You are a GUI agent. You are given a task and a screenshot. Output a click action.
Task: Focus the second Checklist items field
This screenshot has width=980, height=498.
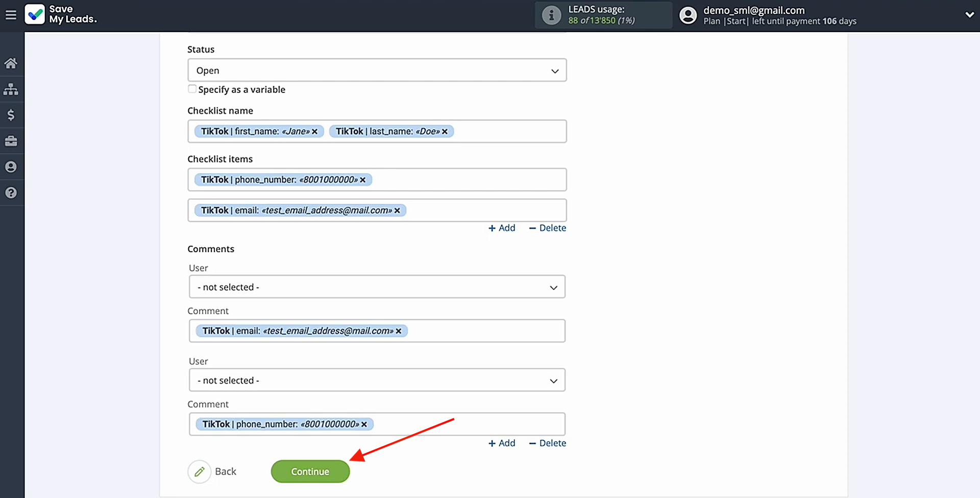[x=377, y=210]
